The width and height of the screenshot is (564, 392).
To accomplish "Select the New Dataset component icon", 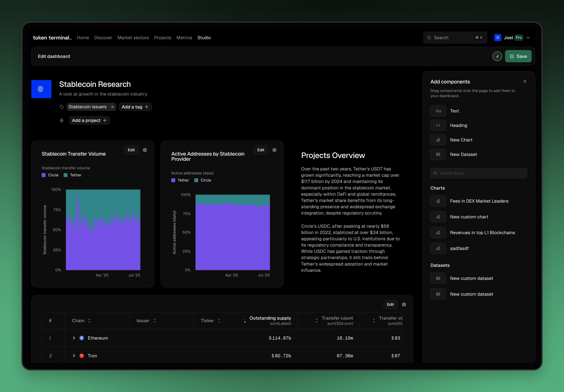I will click(438, 154).
